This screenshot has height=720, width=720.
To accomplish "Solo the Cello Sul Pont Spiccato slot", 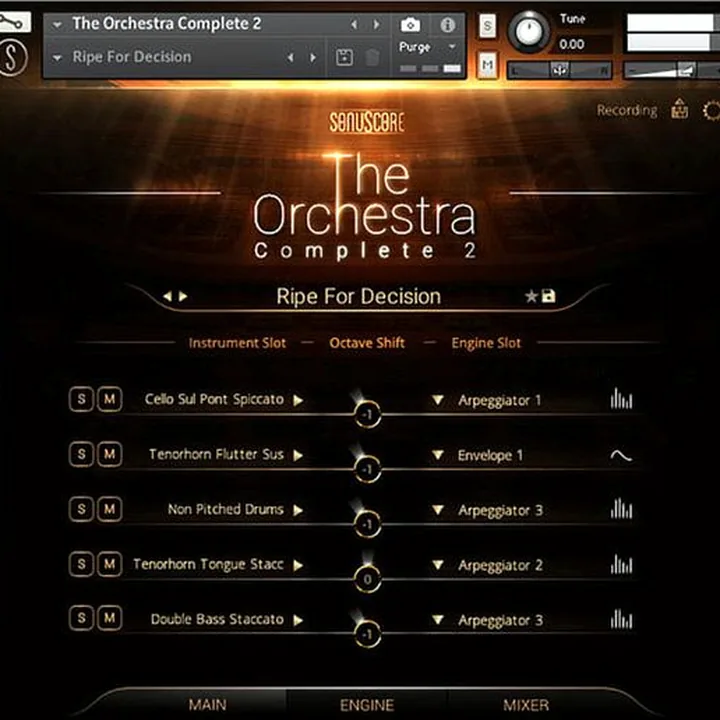I will (x=81, y=399).
